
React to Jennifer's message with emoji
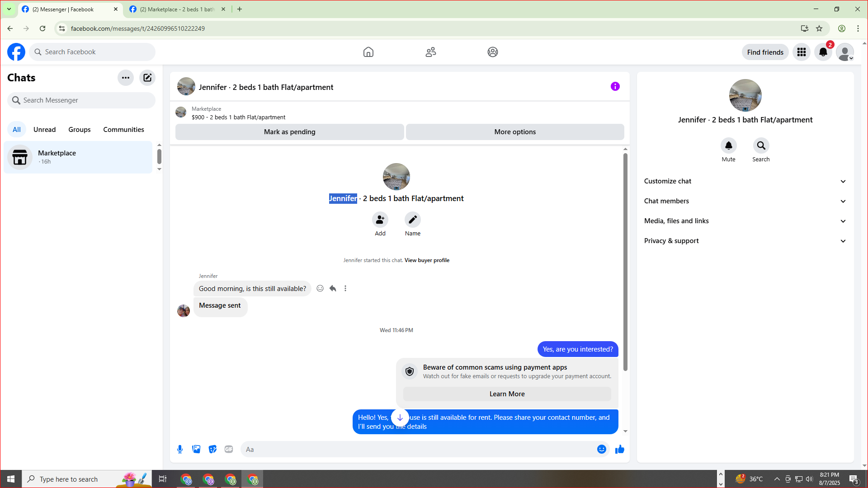pos(320,288)
